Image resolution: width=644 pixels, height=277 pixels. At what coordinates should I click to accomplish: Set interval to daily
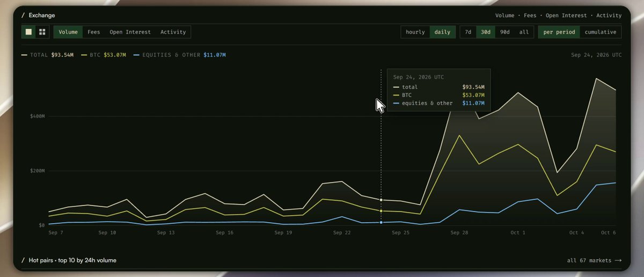click(x=442, y=32)
